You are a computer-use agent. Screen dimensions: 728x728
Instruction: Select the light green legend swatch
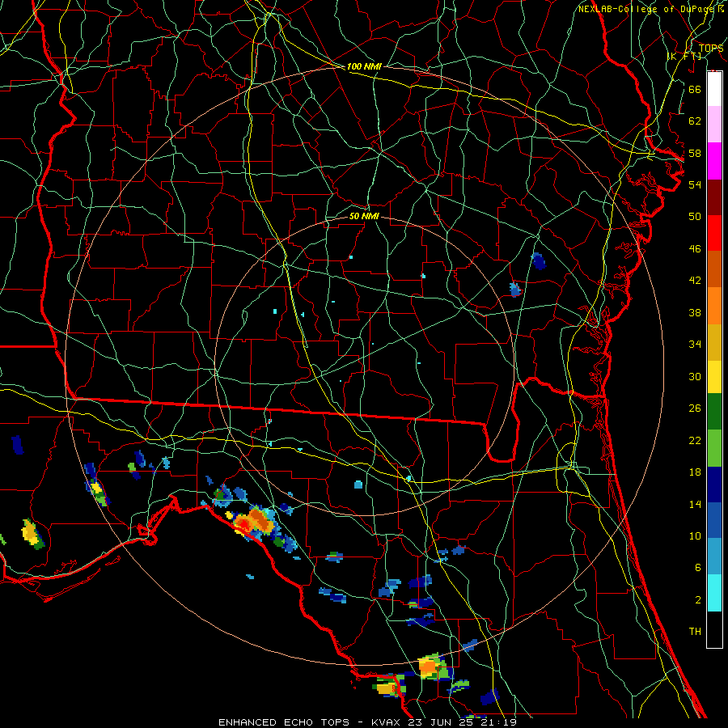pyautogui.click(x=714, y=448)
